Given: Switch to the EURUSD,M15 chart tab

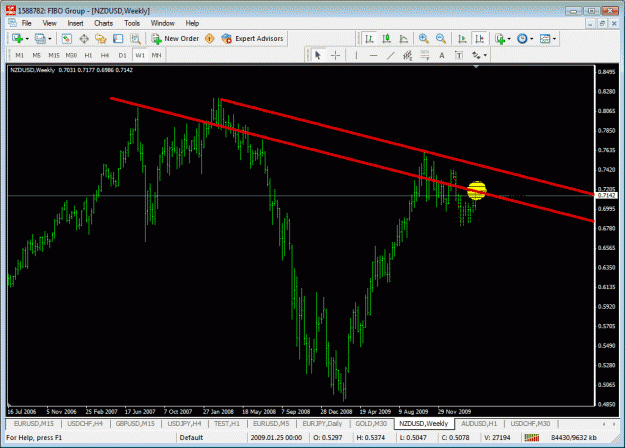Looking at the screenshot, I should [33, 423].
